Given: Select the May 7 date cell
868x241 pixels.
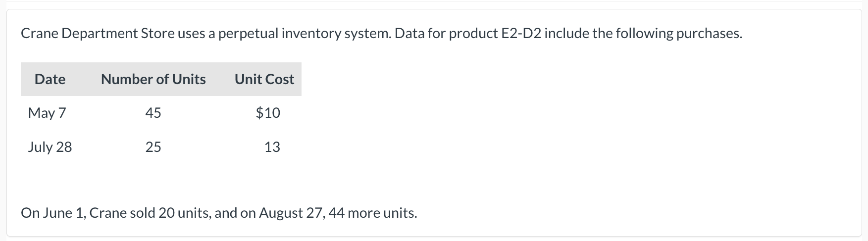Looking at the screenshot, I should (47, 113).
